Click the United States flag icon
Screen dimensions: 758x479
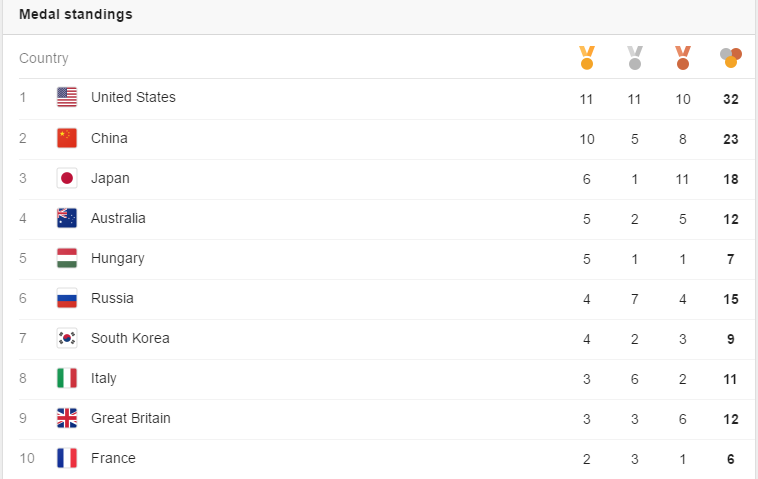tap(67, 98)
